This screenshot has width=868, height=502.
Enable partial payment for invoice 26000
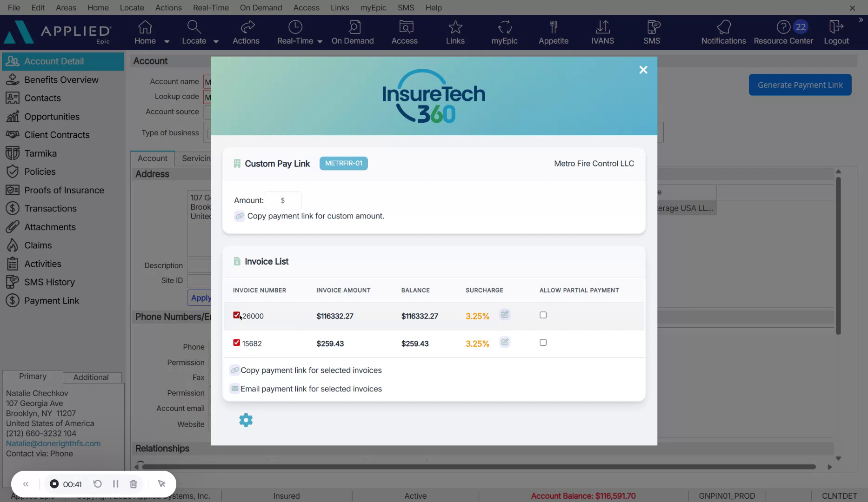[542, 315]
